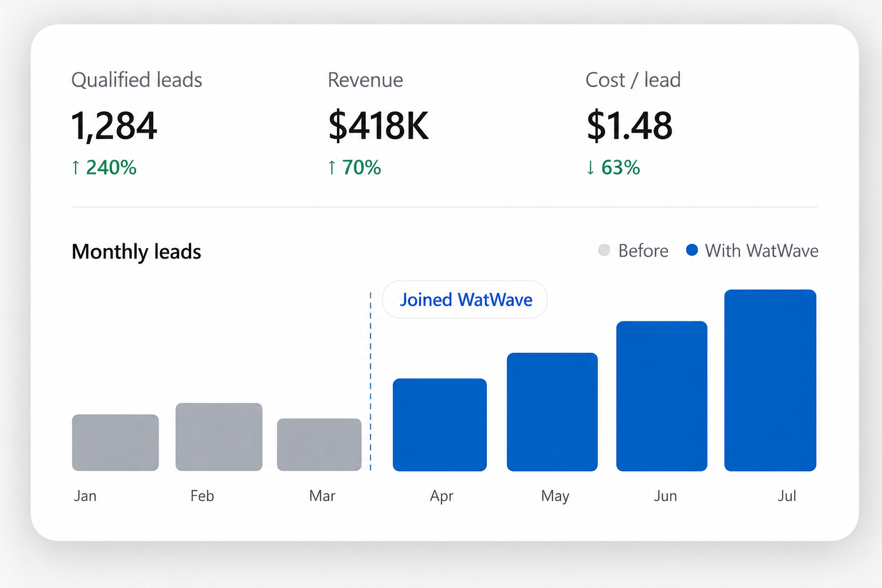Viewport: 882px width, 588px height.
Task: Click the Cost / lead label
Action: click(633, 80)
